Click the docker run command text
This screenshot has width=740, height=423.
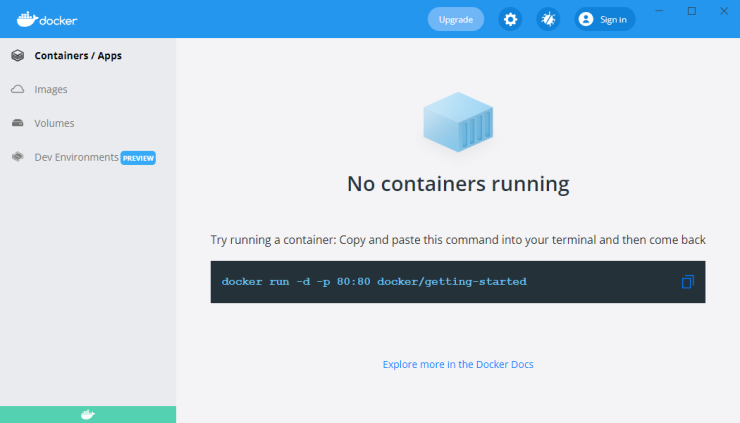374,282
